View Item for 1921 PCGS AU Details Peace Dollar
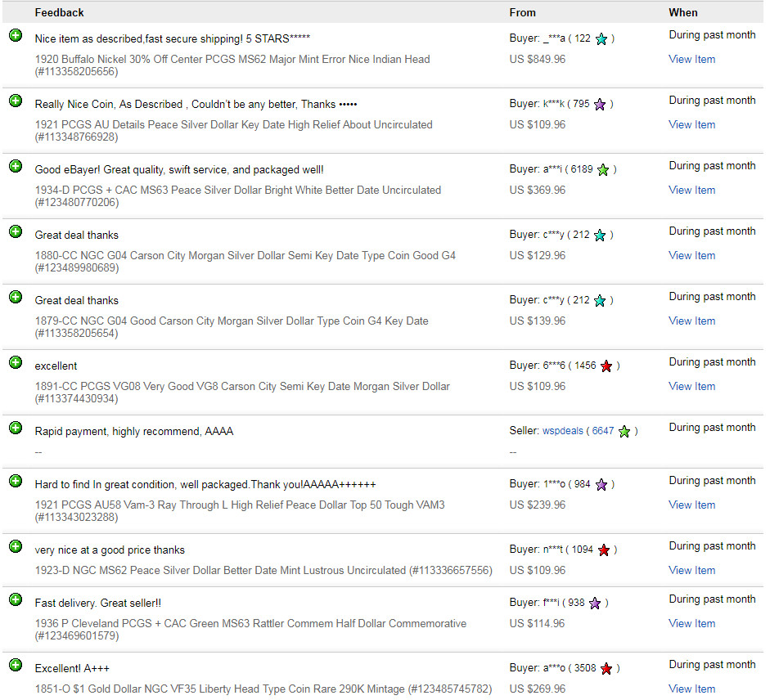 (691, 124)
